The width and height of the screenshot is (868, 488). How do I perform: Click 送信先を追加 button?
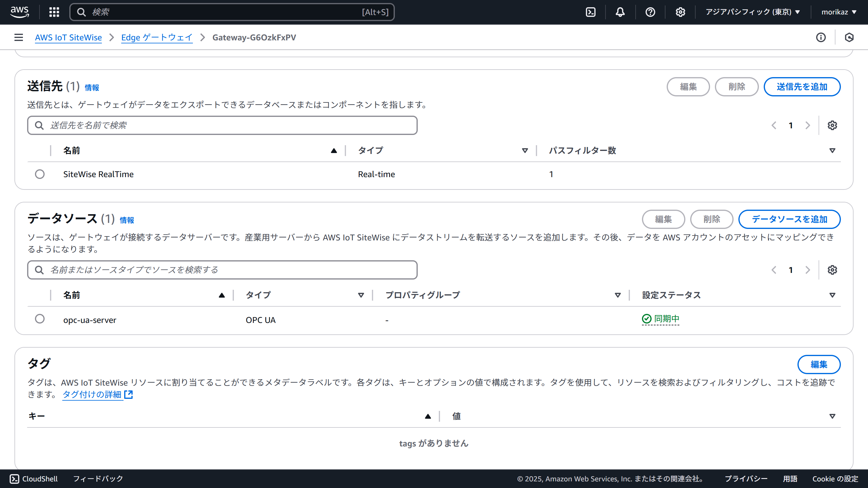(x=802, y=86)
